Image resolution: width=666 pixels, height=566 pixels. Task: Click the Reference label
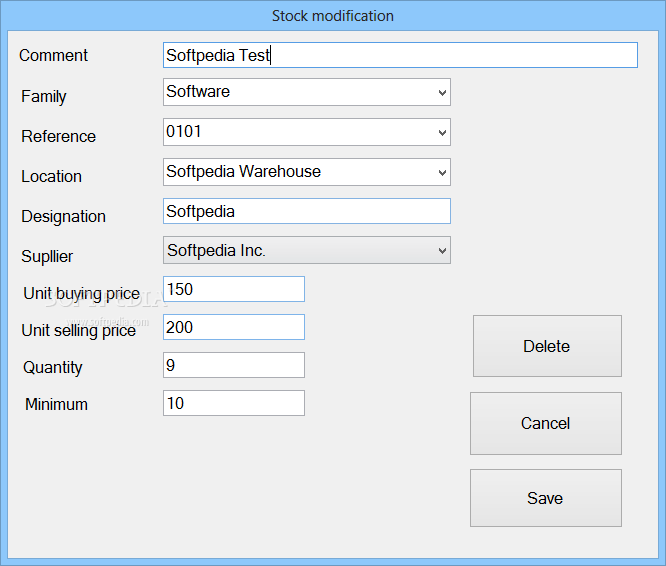click(x=59, y=136)
